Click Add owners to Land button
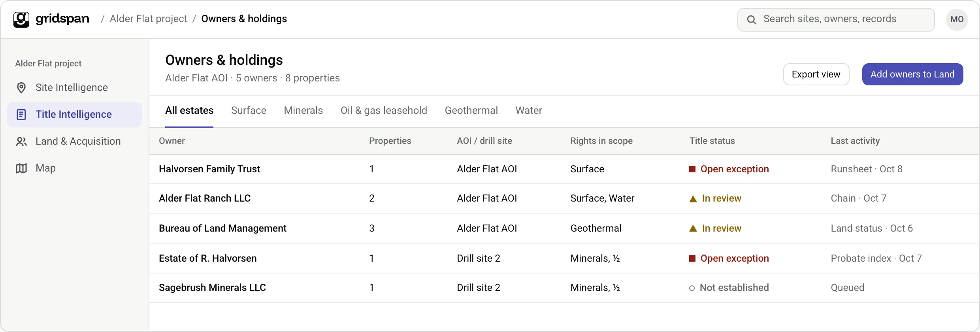The height and width of the screenshot is (332, 980). click(912, 74)
